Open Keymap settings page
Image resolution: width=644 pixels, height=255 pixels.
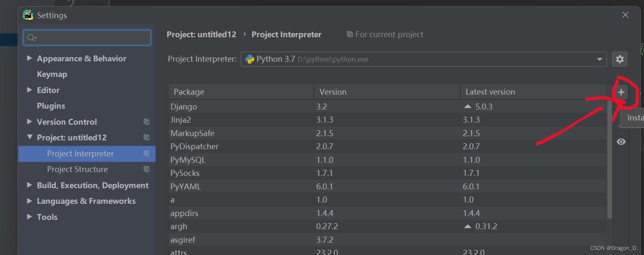52,74
